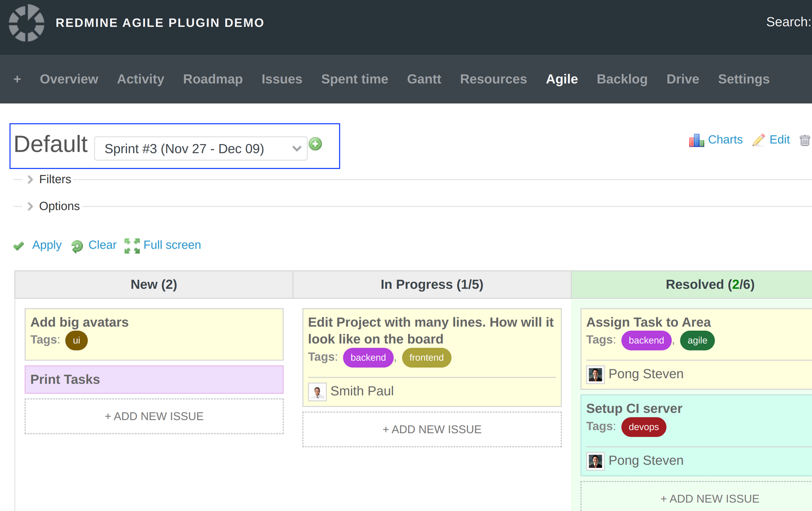Select the purple backend tag
Viewport: 812px width, 511px height.
(x=368, y=357)
